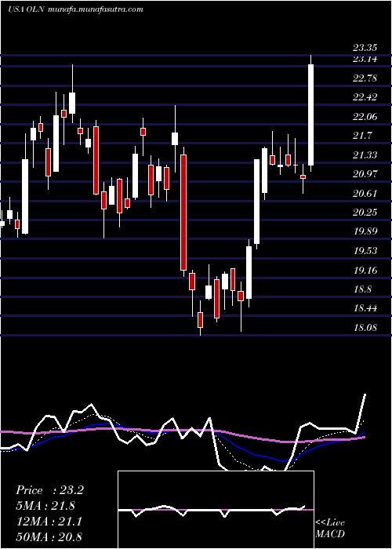
Task: Click the MACD inset chart box
Action: 216,510
